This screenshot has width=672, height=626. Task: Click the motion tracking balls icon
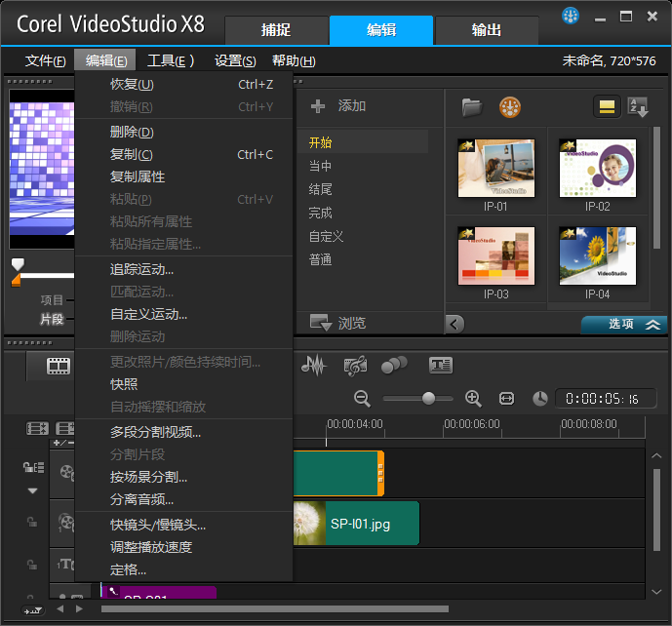(394, 365)
